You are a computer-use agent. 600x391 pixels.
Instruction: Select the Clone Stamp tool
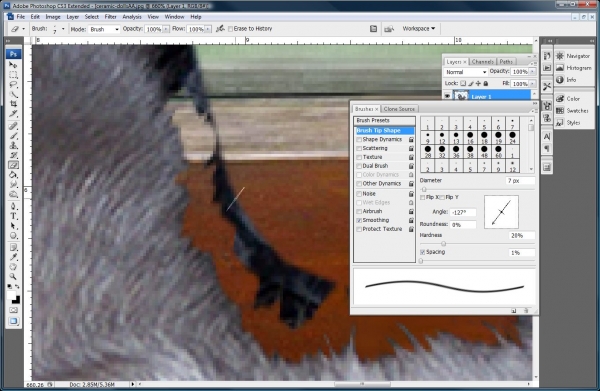[x=13, y=145]
